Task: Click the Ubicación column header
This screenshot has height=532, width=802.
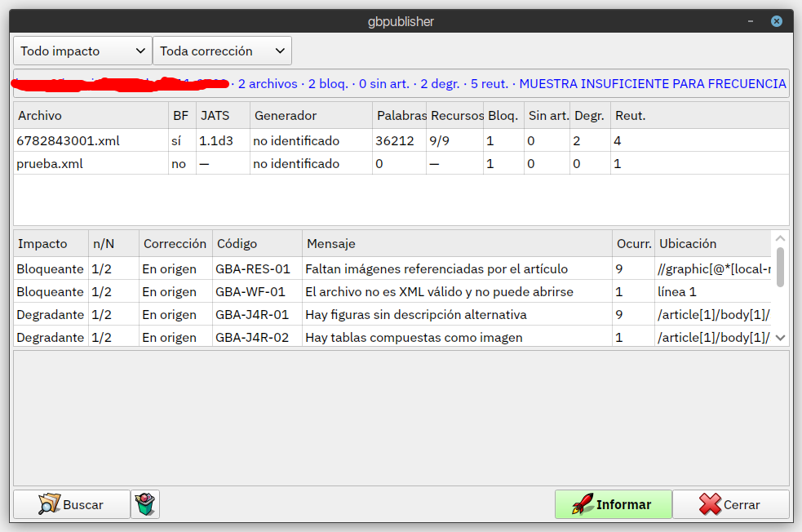Action: click(x=713, y=243)
